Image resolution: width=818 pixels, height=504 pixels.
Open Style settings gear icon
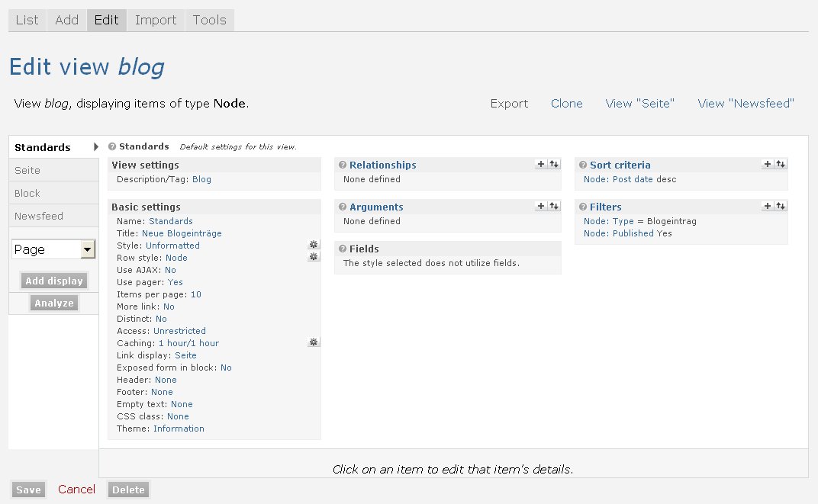click(x=314, y=245)
